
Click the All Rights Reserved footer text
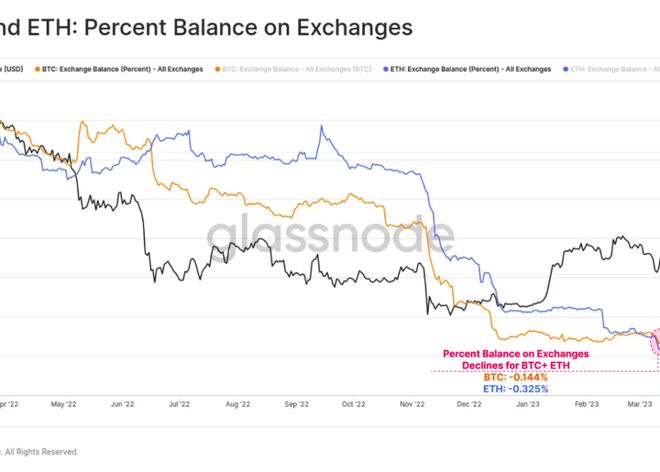click(x=40, y=452)
